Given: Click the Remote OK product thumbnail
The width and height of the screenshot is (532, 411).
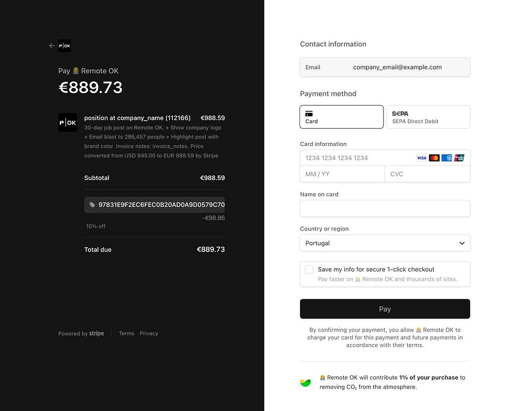Looking at the screenshot, I should click(x=68, y=122).
